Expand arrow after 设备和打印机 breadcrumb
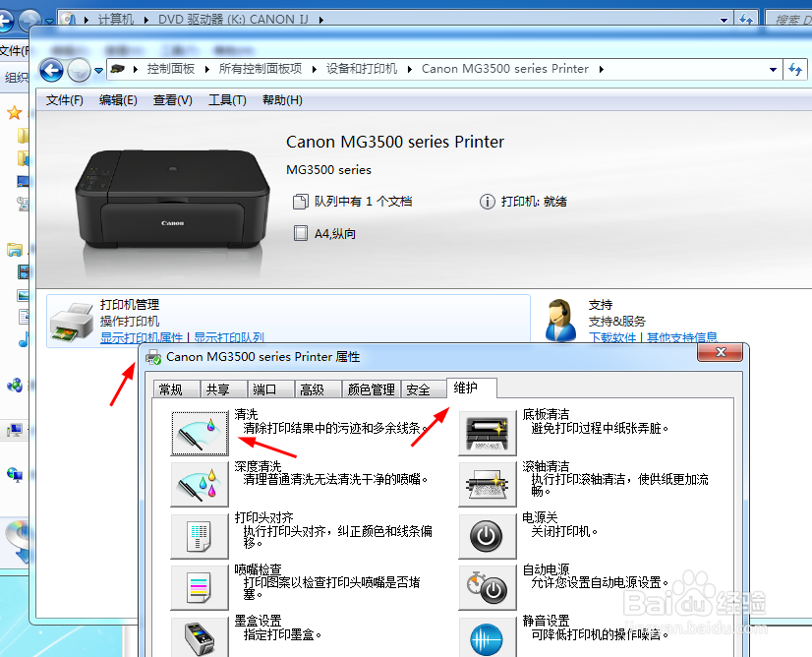 click(409, 70)
